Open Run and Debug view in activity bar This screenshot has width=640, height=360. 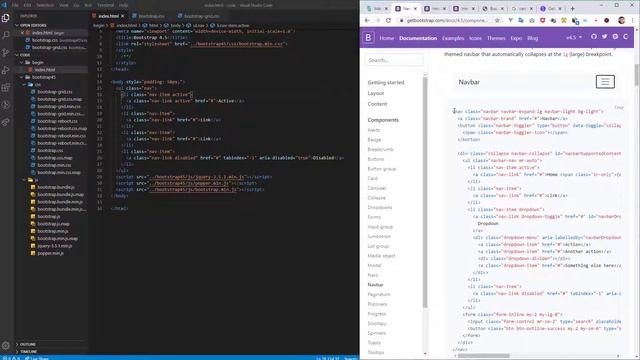[x=6, y=70]
